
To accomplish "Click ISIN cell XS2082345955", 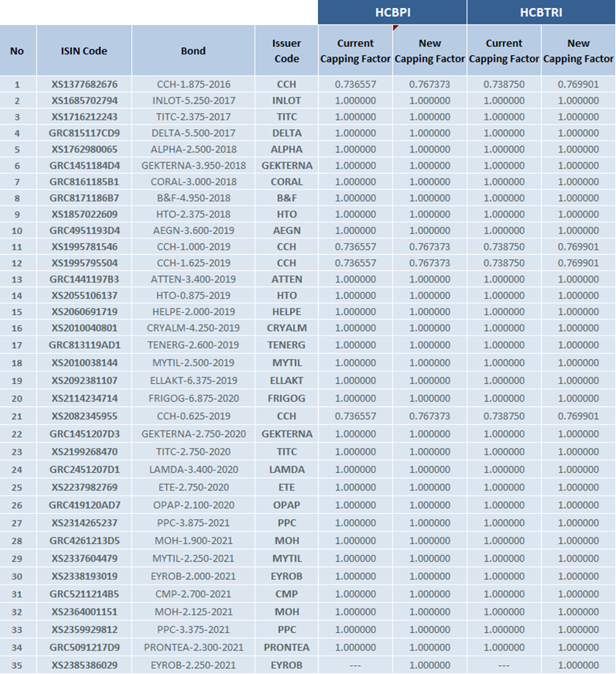I will 84,416.
